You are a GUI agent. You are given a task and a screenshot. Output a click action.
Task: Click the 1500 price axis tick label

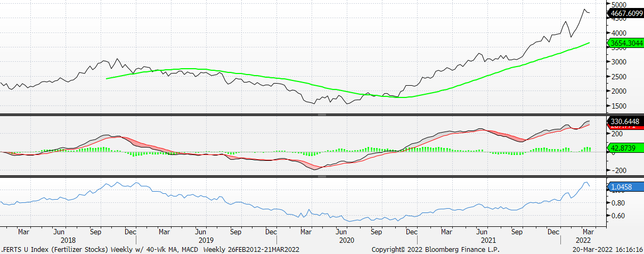pyautogui.click(x=620, y=105)
